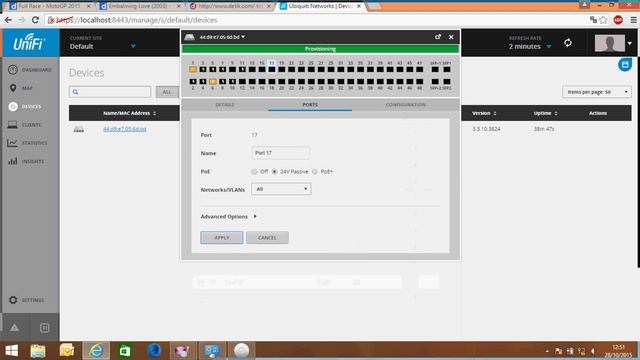Open Map from the sidebar
This screenshot has height=360, width=640.
(21, 88)
